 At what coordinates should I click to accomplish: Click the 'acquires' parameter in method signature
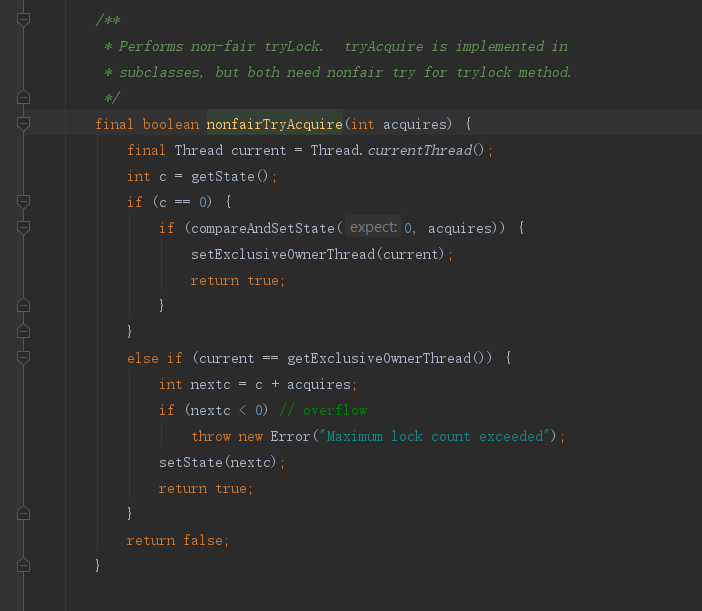point(415,124)
